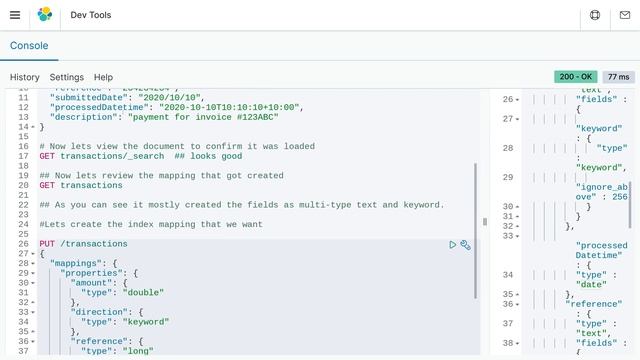Collapse the amount block at line 30

coord(33,283)
